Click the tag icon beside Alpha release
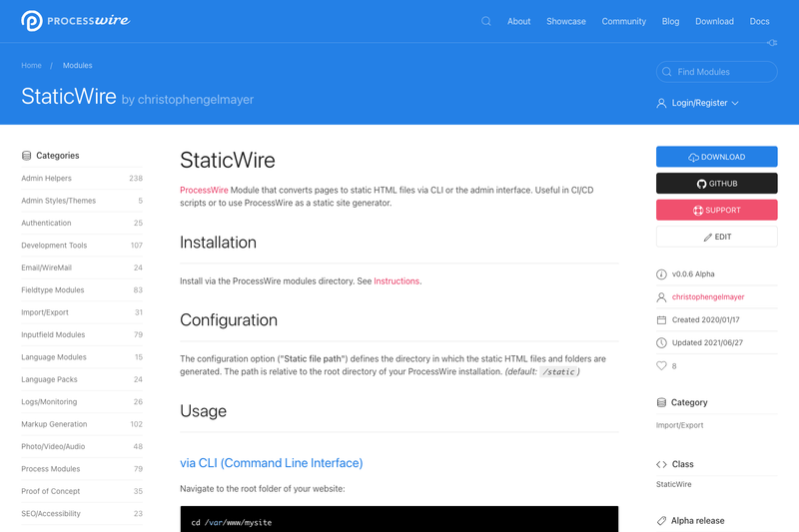This screenshot has width=799, height=532. (661, 520)
